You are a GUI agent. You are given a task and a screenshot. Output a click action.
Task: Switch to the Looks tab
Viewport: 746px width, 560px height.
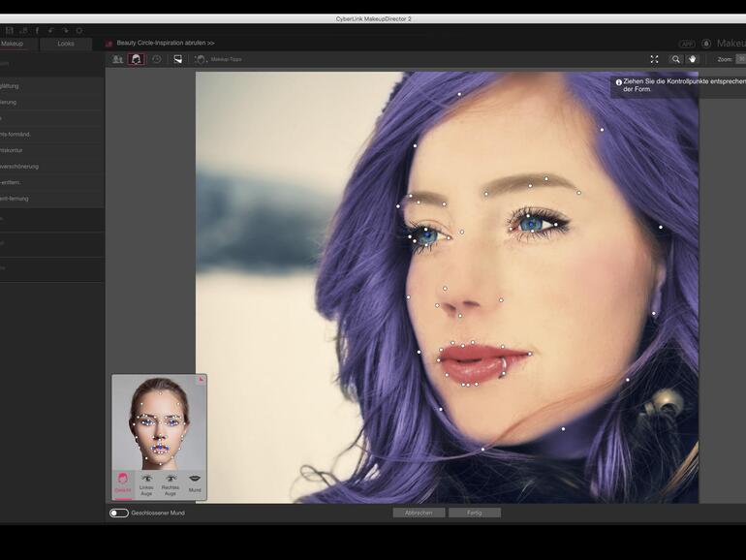[66, 44]
